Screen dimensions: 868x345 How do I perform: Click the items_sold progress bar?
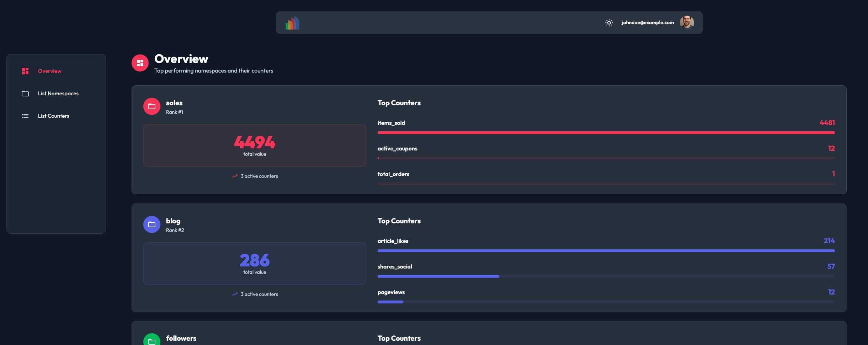[606, 133]
